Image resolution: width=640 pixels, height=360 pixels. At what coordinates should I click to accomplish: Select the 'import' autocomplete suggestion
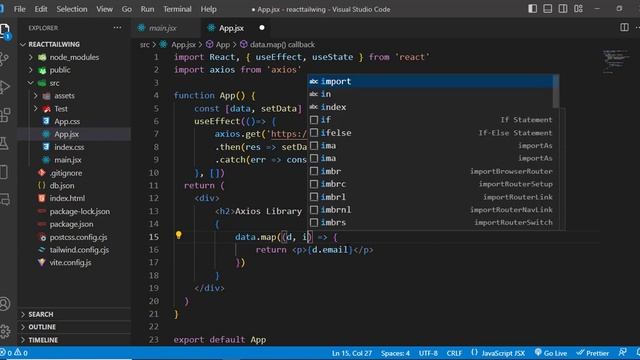click(430, 81)
